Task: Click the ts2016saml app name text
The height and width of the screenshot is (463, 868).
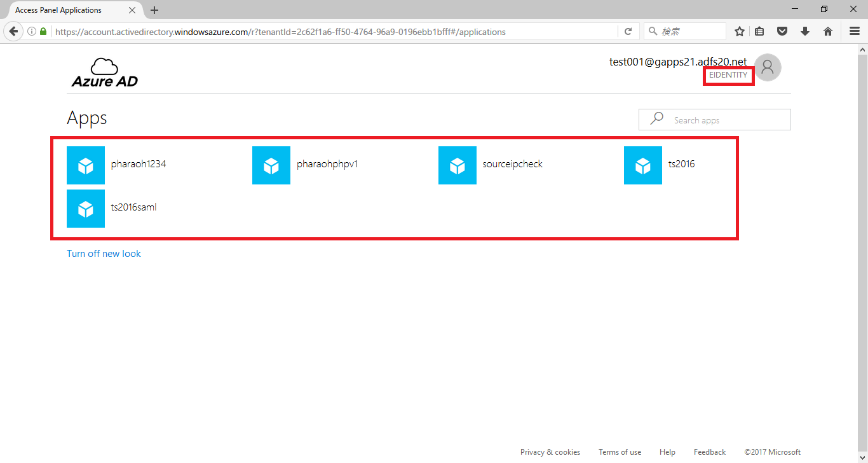Action: point(133,207)
